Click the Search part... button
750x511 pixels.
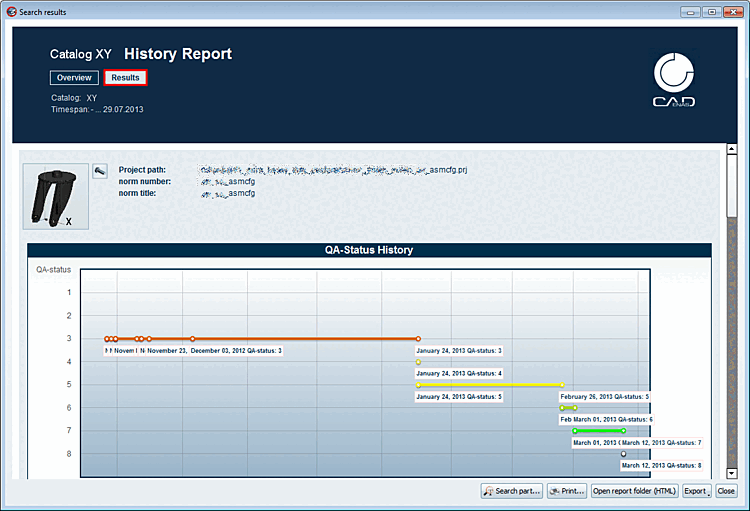512,491
